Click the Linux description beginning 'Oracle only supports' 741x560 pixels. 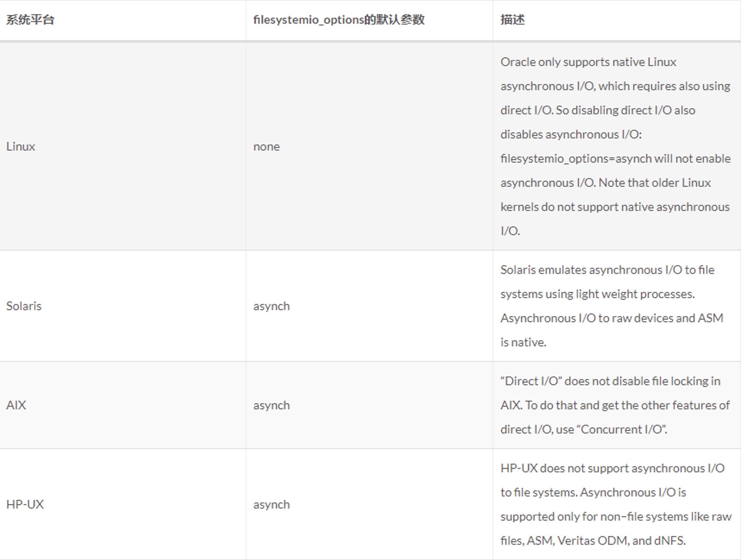click(615, 146)
